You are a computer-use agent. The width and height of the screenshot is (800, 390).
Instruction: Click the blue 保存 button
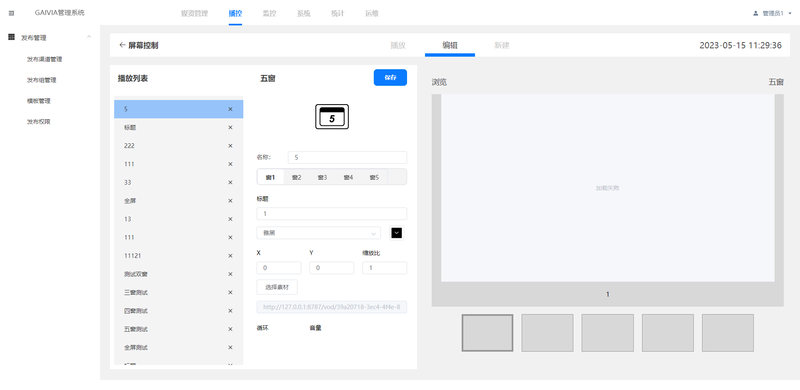pos(390,78)
